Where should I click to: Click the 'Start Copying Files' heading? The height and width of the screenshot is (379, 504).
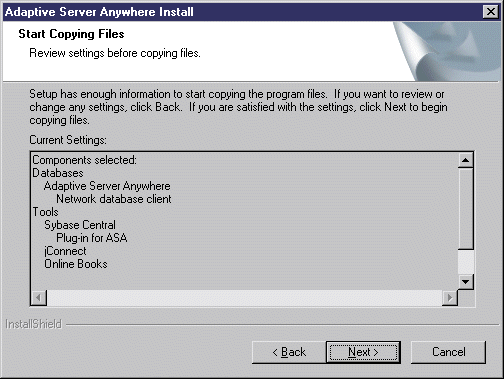[x=71, y=34]
